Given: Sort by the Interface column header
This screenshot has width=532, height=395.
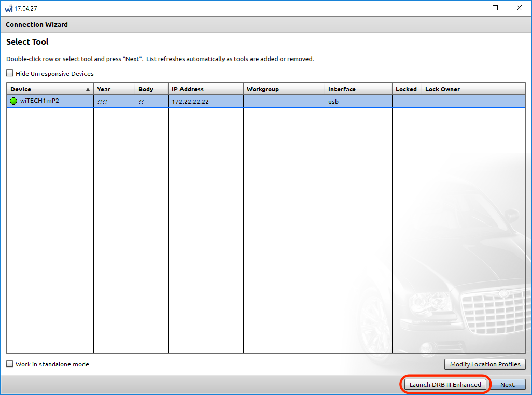Looking at the screenshot, I should pyautogui.click(x=359, y=89).
